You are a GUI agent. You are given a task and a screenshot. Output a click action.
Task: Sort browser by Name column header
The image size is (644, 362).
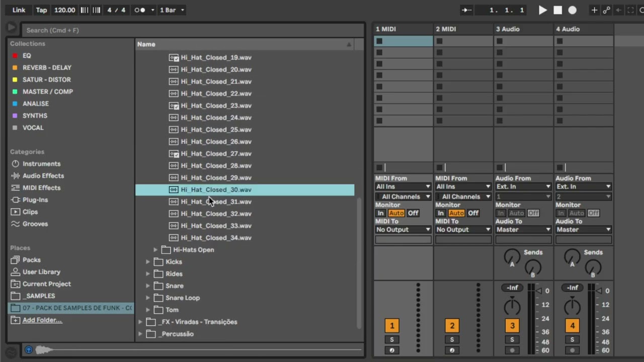[245, 44]
